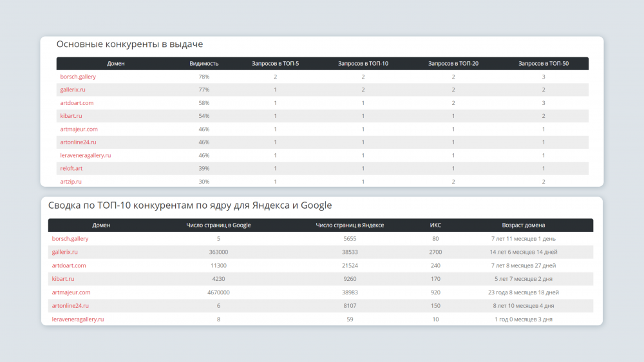The image size is (644, 362).
Task: Select the ИКС value 150
Action: tap(435, 306)
